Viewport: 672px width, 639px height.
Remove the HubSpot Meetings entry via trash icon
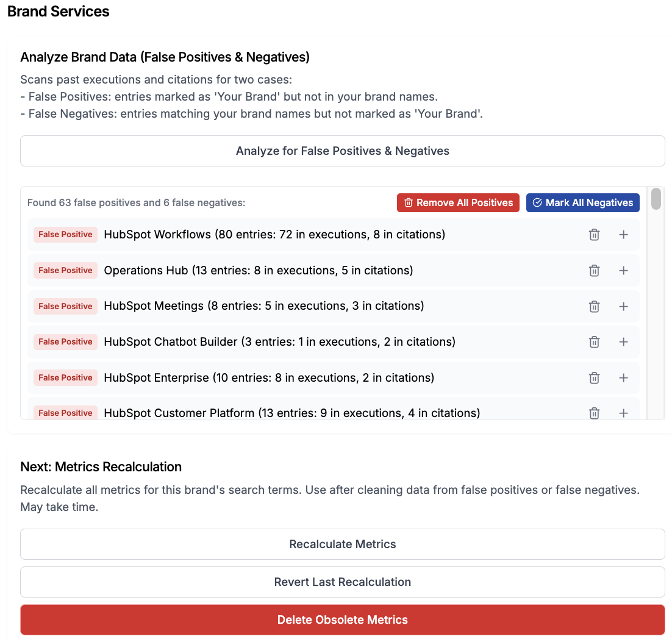[594, 307]
